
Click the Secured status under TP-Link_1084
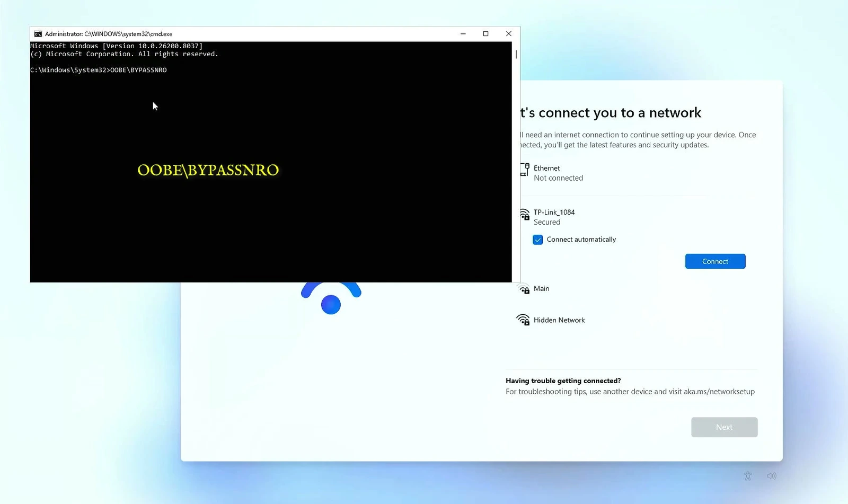coord(547,222)
